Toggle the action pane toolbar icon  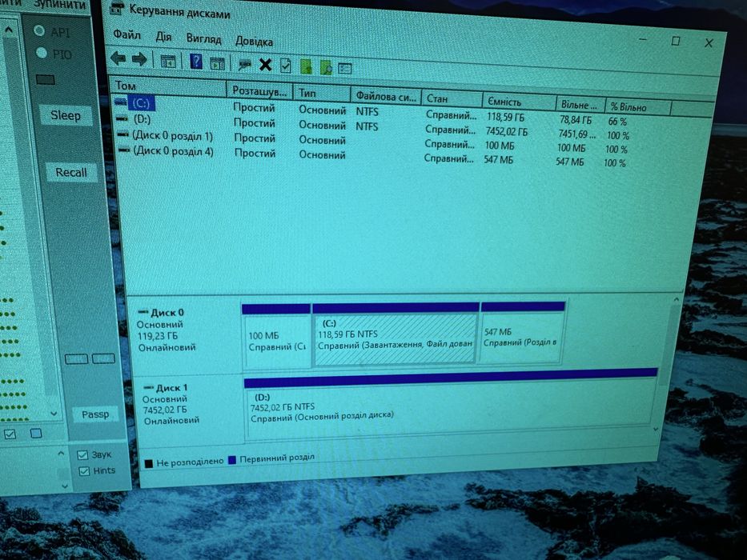click(x=217, y=63)
